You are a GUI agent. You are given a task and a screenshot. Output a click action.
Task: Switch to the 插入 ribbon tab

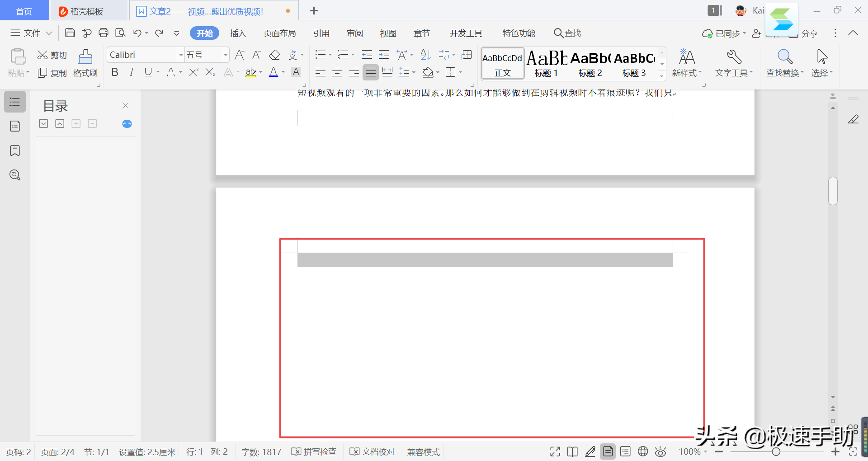pos(238,33)
